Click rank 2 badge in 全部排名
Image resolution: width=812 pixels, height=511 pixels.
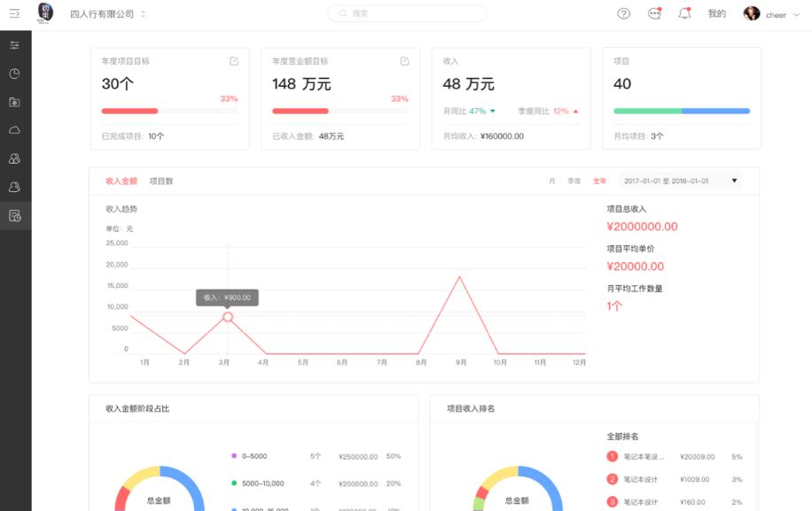pyautogui.click(x=613, y=479)
